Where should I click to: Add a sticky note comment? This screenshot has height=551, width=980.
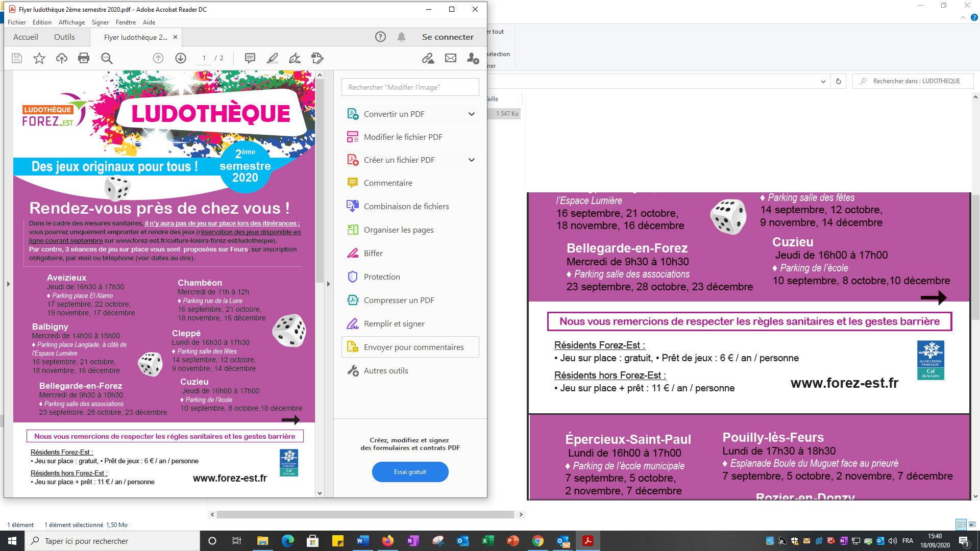(250, 58)
